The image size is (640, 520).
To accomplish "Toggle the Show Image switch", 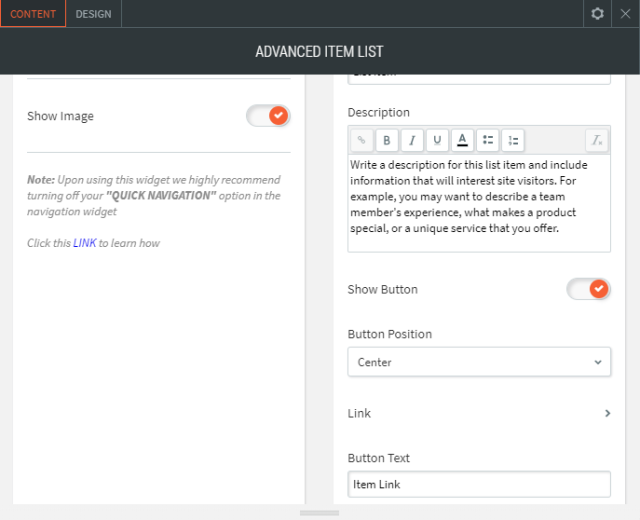I will point(268,116).
